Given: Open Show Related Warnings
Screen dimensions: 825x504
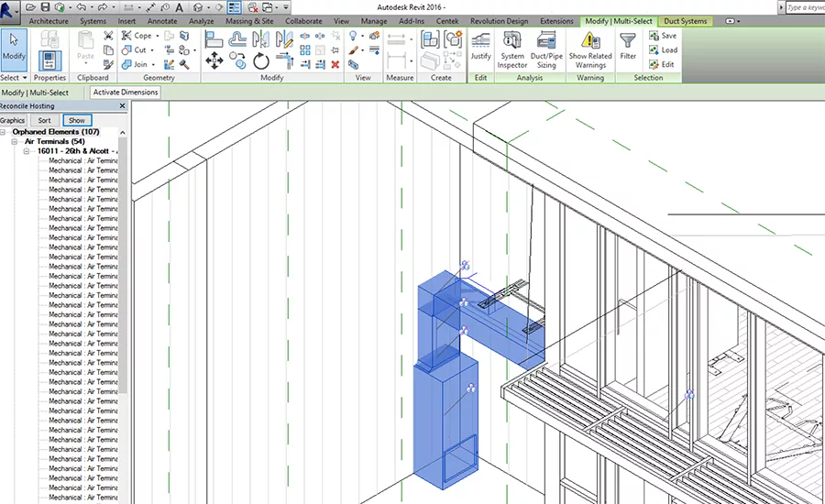Looking at the screenshot, I should 590,50.
